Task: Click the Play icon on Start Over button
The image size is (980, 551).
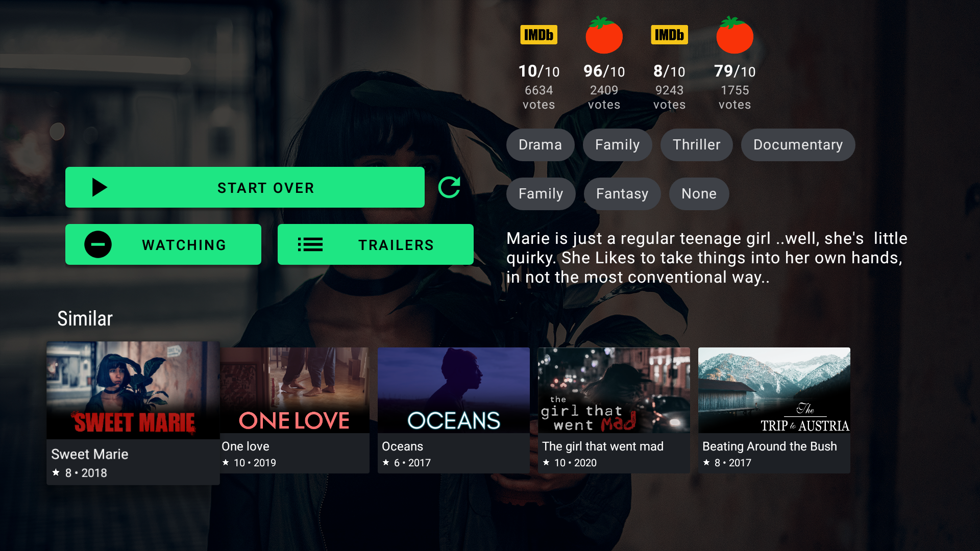Action: coord(97,188)
